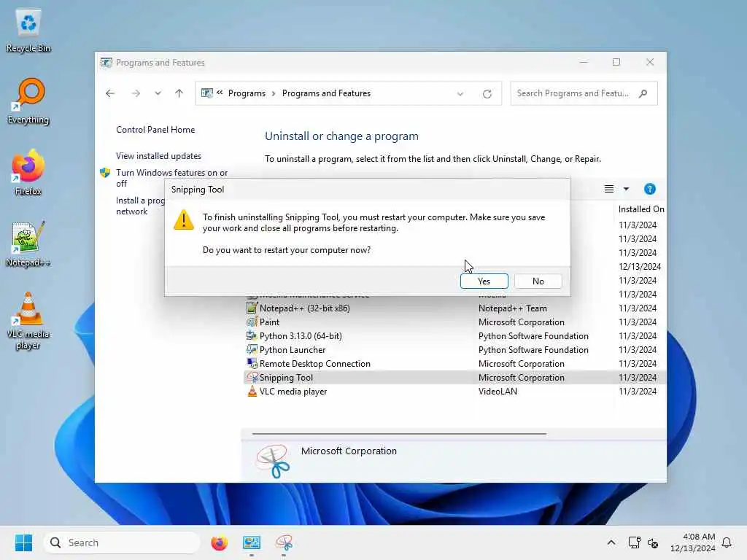The height and width of the screenshot is (560, 747).
Task: Open Firefox from the taskbar
Action: click(x=219, y=542)
